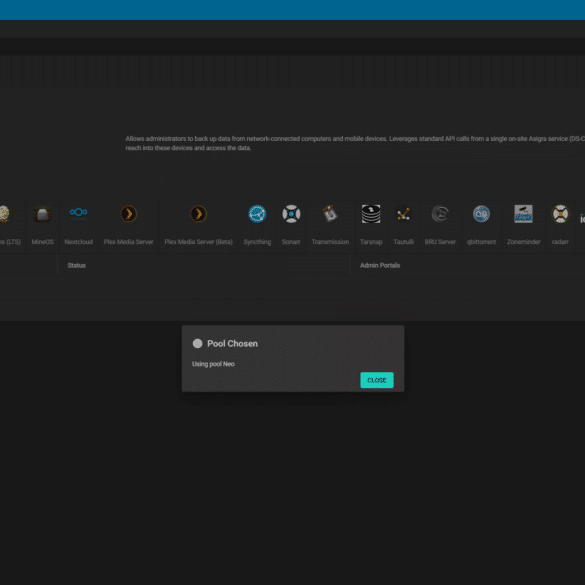Choose the Plex Media Server (Beta) icon

(x=198, y=214)
